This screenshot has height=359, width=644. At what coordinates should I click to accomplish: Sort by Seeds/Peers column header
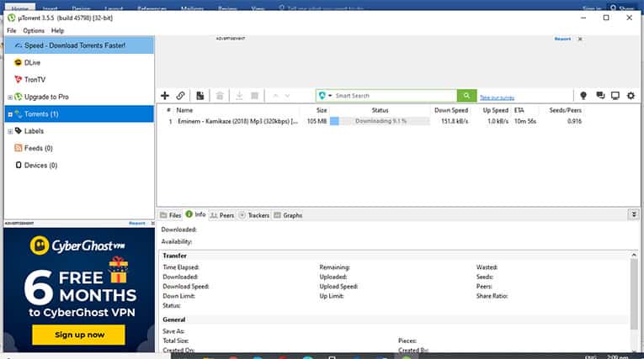tap(565, 110)
